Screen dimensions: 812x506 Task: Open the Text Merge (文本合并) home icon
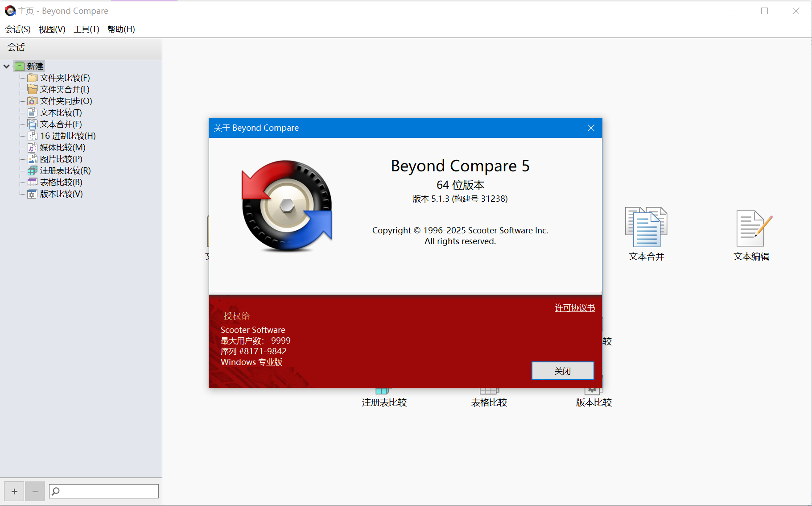[x=646, y=228]
